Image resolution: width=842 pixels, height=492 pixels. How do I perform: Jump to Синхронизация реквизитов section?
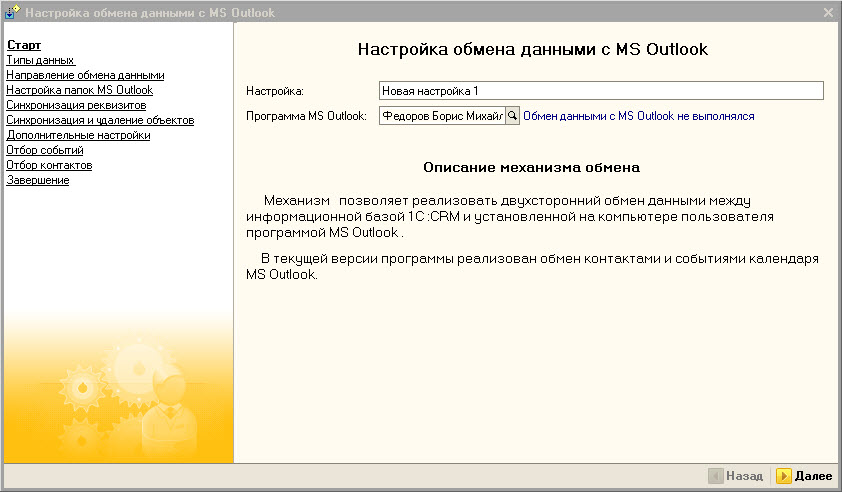(76, 105)
